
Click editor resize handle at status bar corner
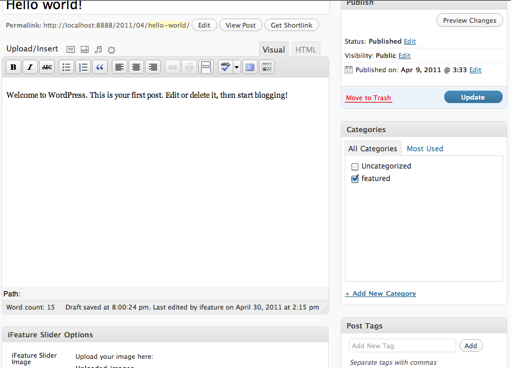point(324,309)
